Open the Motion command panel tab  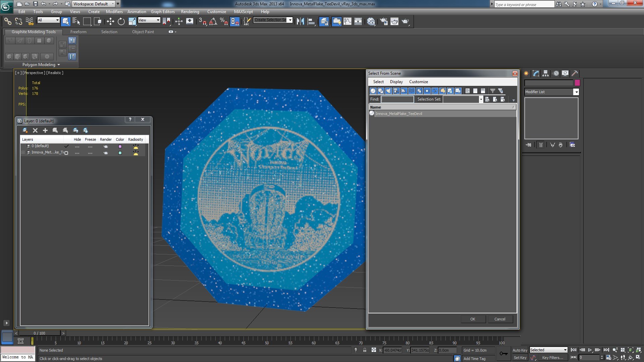pyautogui.click(x=555, y=73)
